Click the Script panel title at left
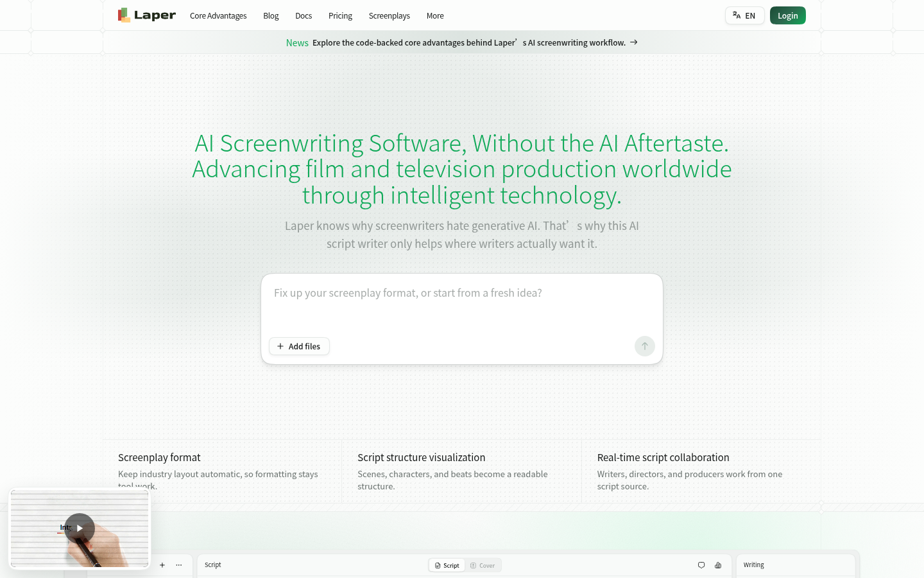This screenshot has width=924, height=578. coord(213,565)
